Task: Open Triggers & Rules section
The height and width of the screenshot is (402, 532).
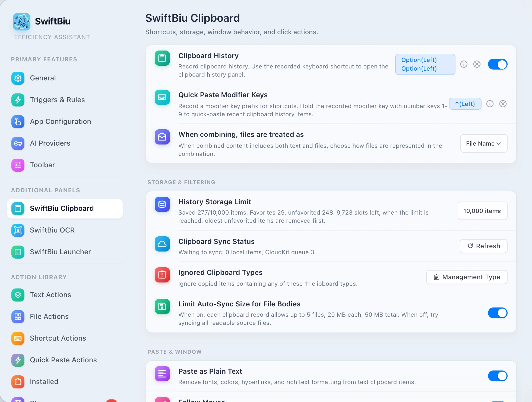Action: point(65,100)
